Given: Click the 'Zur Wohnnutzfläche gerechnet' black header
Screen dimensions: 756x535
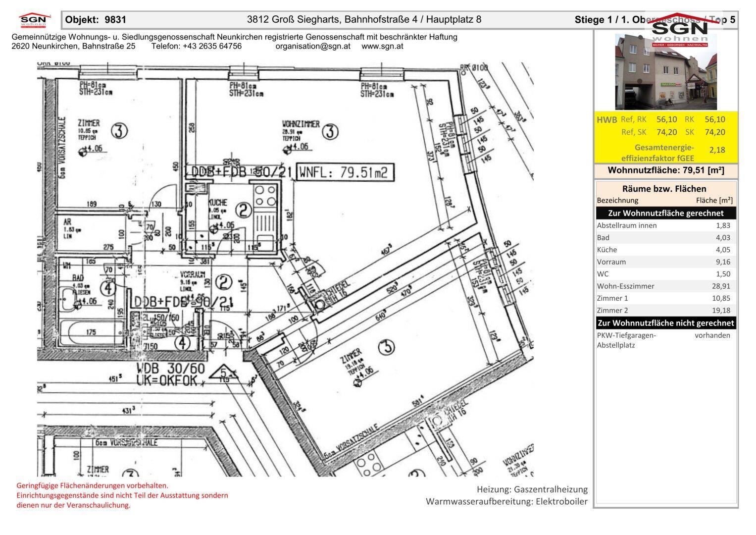Looking at the screenshot, I should (x=665, y=213).
